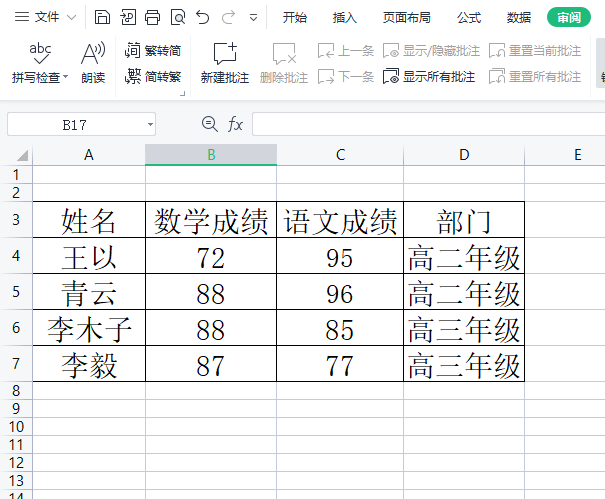Switch to the 公式 tab
This screenshot has width=605, height=499.
469,17
